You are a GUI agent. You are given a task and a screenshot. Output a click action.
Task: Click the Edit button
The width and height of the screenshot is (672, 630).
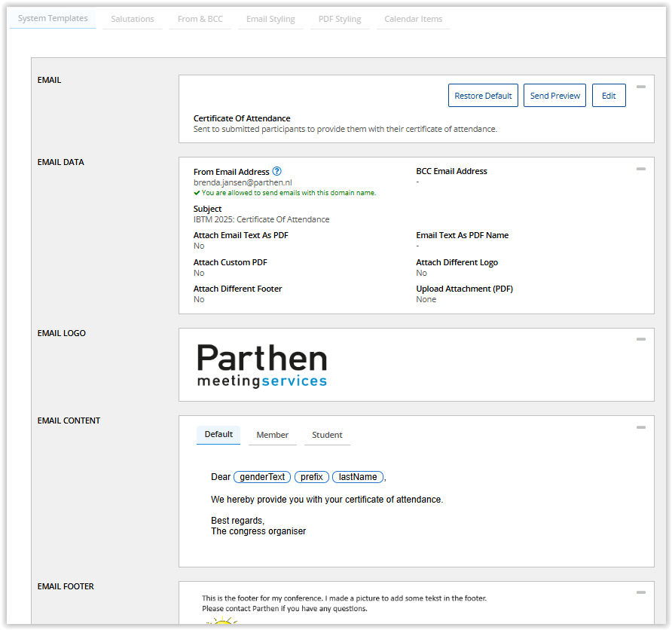(609, 96)
